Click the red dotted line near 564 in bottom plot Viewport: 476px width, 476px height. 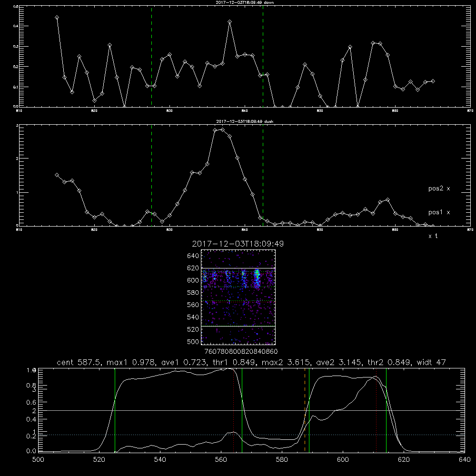(x=233, y=410)
